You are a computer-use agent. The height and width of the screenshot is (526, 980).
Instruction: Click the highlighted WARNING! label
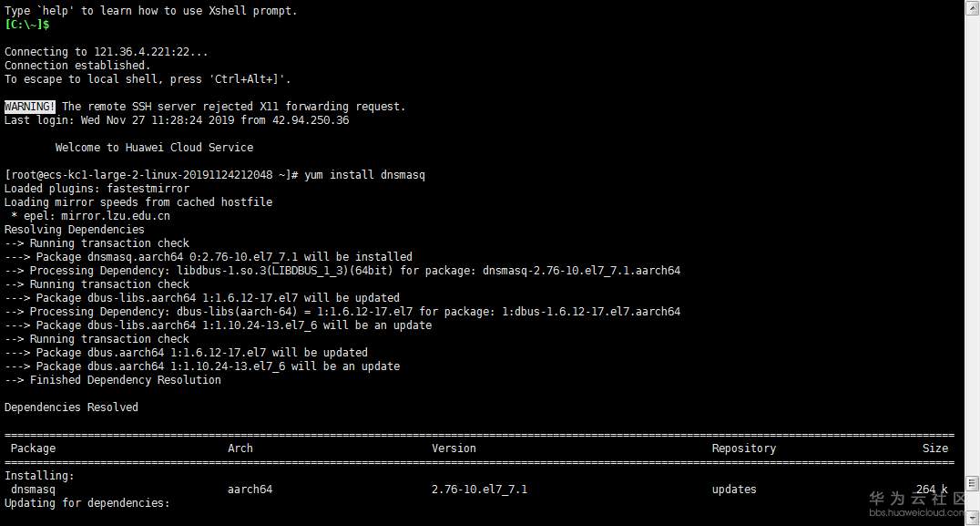(x=30, y=107)
